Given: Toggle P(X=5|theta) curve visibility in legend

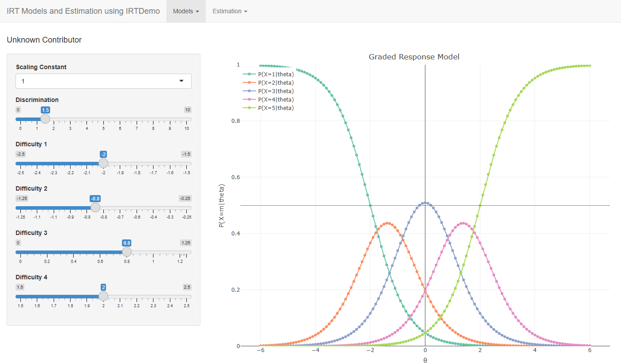Looking at the screenshot, I should click(x=268, y=108).
